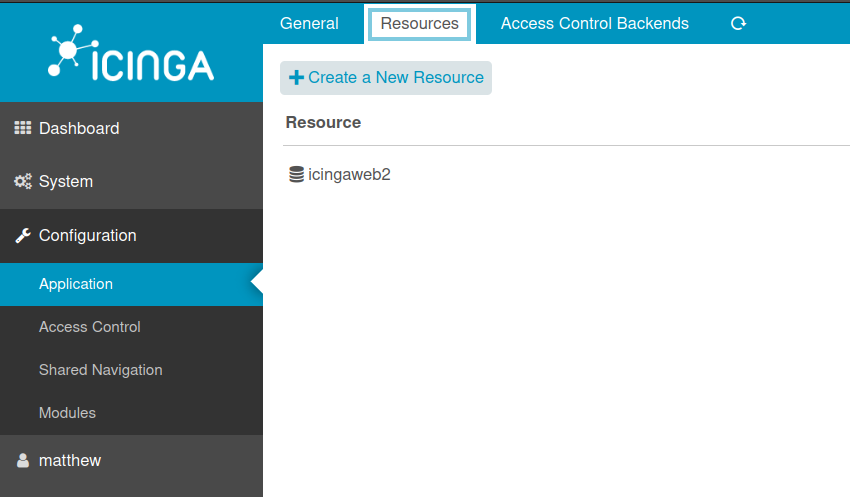Screen dimensions: 850x497
Task: Expand the matthew user menu
Action: tap(70, 461)
